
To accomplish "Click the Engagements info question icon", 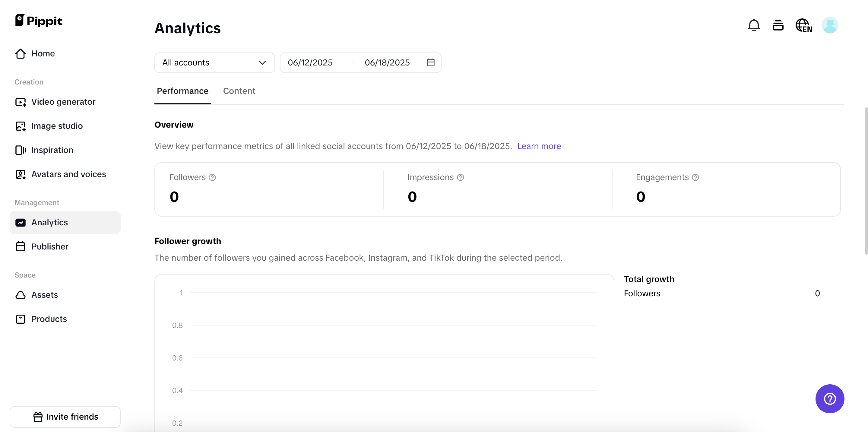I will coord(695,177).
